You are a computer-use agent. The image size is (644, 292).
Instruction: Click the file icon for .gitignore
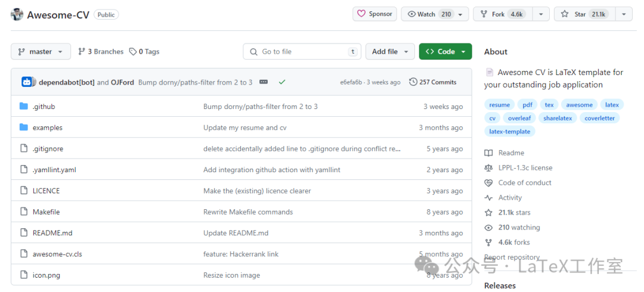click(24, 148)
